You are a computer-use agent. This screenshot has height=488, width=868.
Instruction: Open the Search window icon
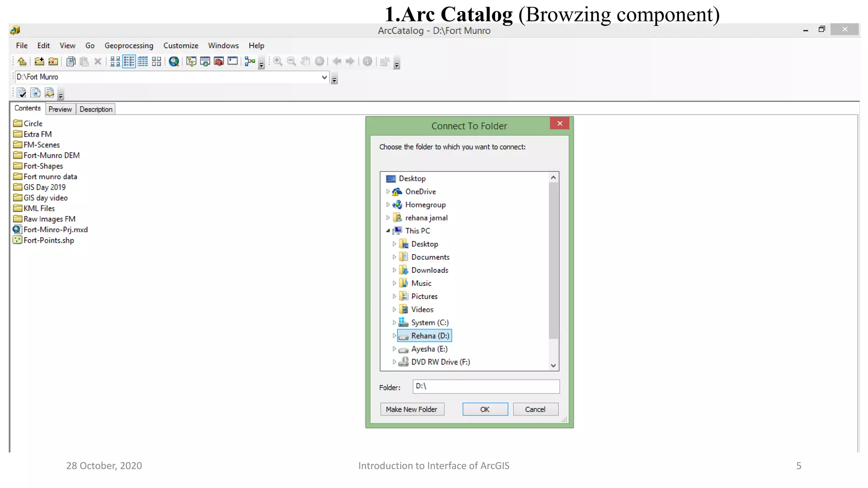[205, 61]
